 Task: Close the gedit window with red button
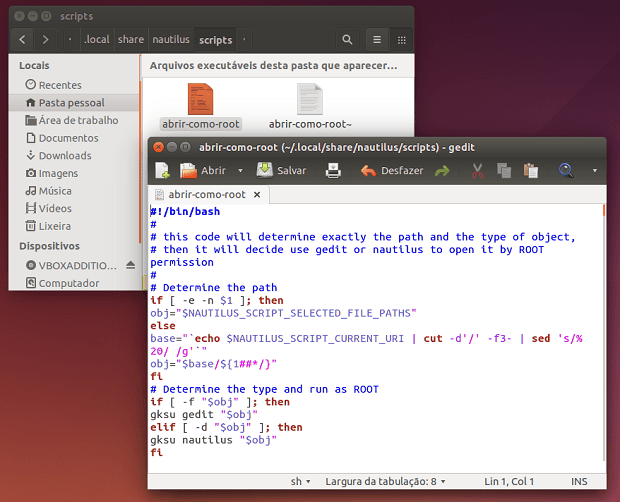click(159, 147)
